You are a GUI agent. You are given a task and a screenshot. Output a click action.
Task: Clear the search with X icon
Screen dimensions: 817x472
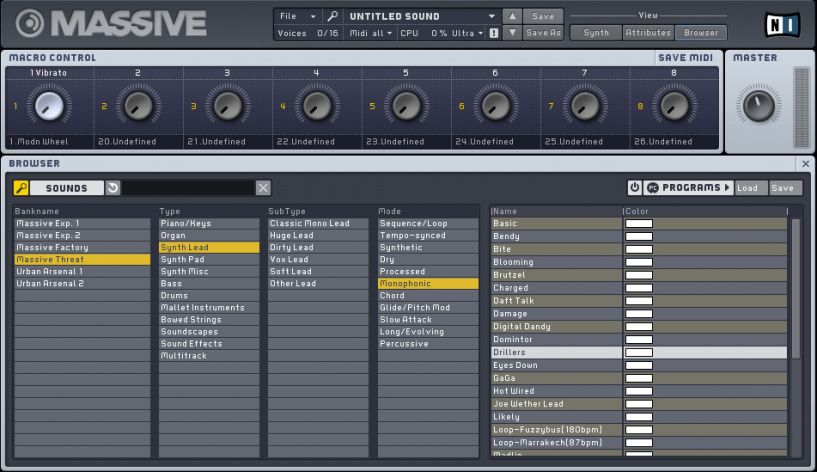[x=263, y=188]
